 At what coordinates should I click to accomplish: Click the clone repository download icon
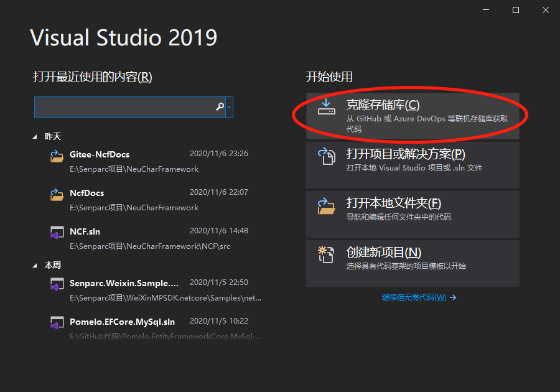coord(327,107)
